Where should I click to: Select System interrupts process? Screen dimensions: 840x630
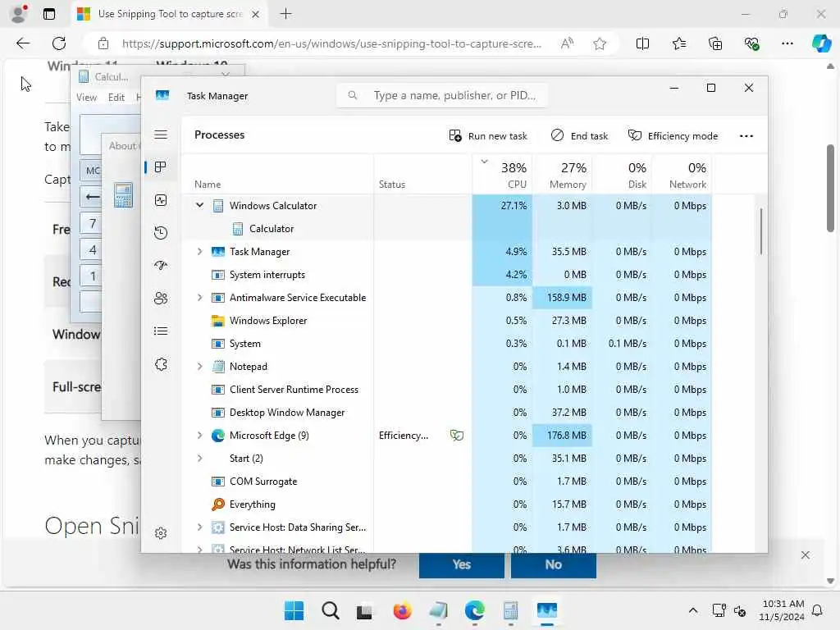click(447, 274)
